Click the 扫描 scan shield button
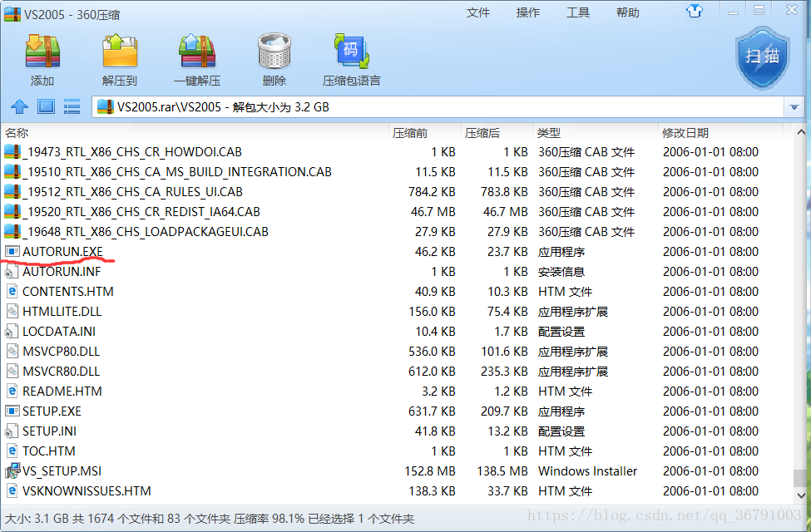 click(x=763, y=58)
